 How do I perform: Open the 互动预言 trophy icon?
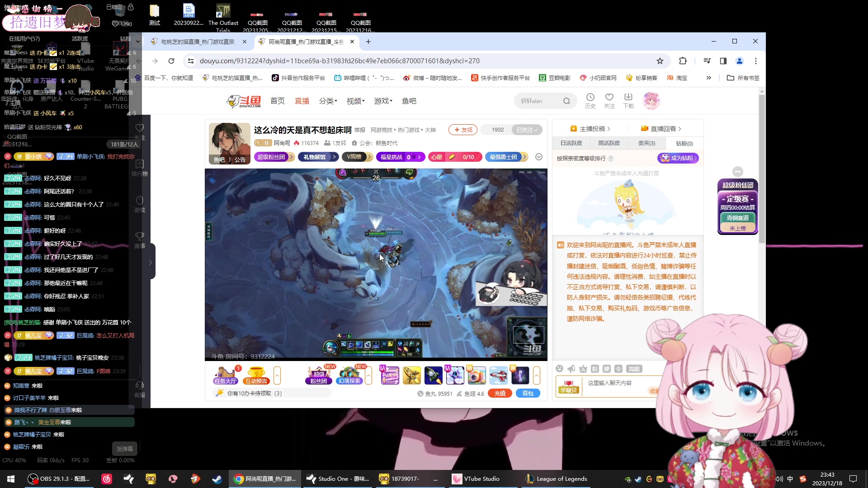[x=256, y=375]
